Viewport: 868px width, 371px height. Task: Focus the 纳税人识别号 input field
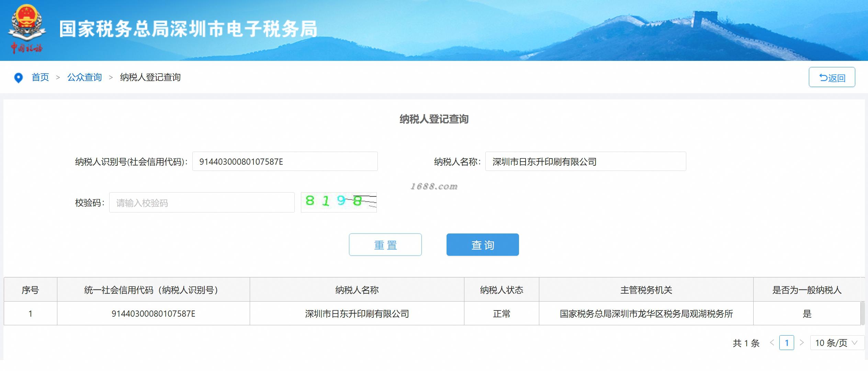coord(285,161)
